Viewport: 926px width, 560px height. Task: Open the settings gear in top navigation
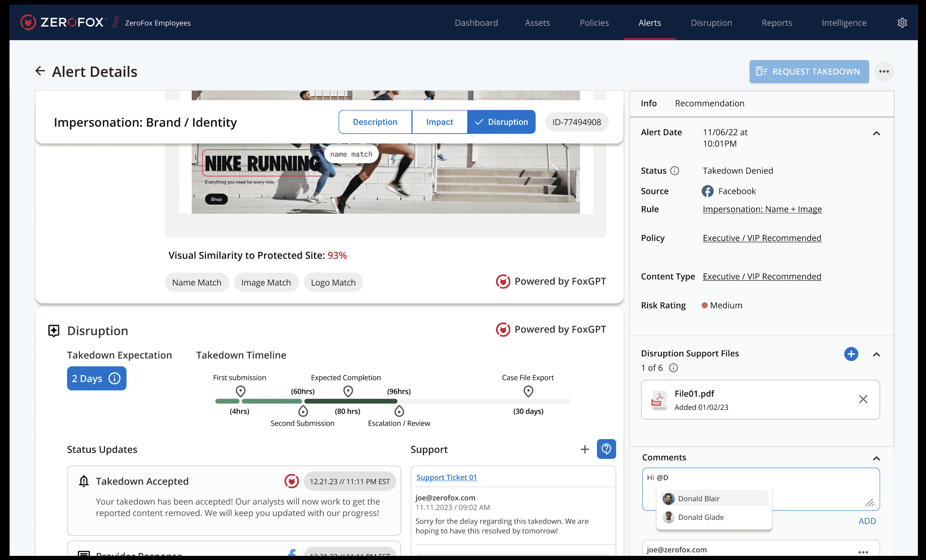[x=902, y=23]
